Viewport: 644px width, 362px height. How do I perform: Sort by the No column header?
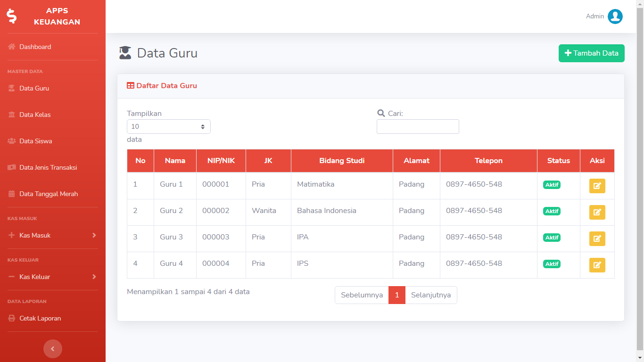140,161
